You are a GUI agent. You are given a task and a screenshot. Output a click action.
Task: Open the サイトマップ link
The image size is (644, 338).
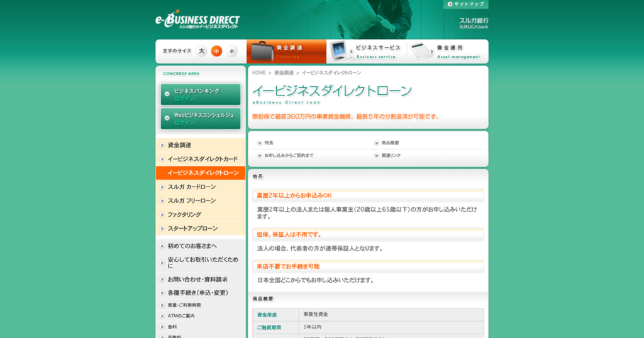[x=466, y=4]
